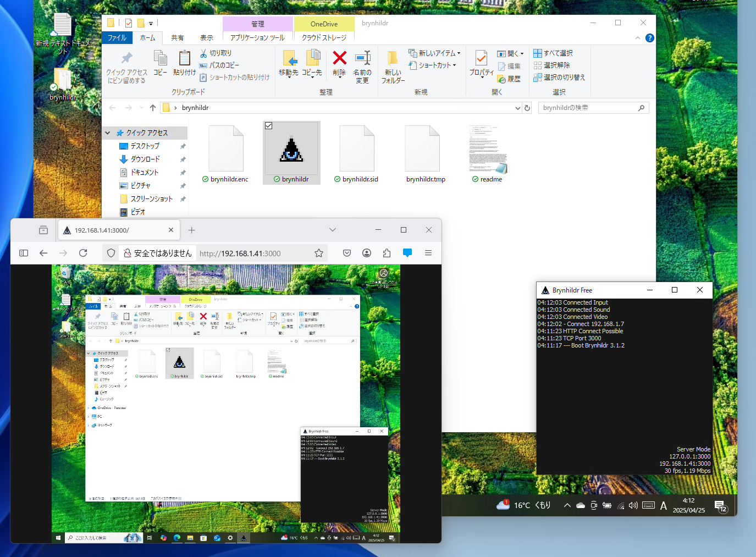
Task: Collapse the クイック アクセス tree chevron
Action: tap(108, 133)
